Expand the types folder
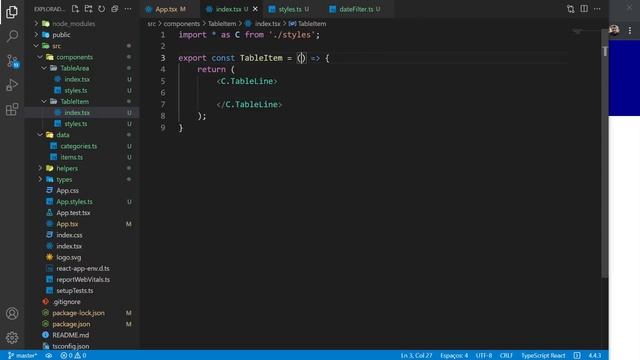Viewport: 640px width, 360px height. coord(64,179)
